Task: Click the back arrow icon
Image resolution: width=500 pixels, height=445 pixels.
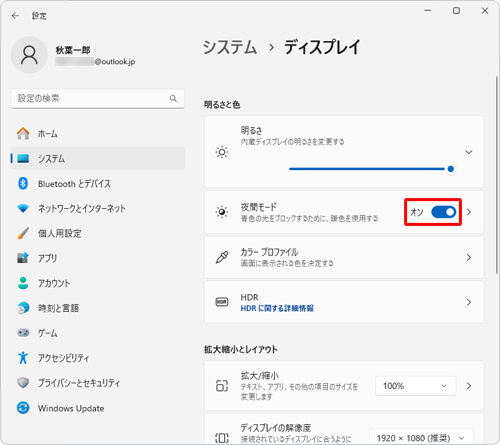Action: (15, 16)
